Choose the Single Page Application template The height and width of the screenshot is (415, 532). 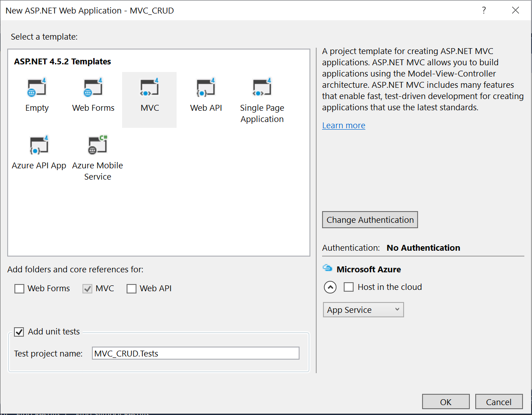click(x=262, y=86)
